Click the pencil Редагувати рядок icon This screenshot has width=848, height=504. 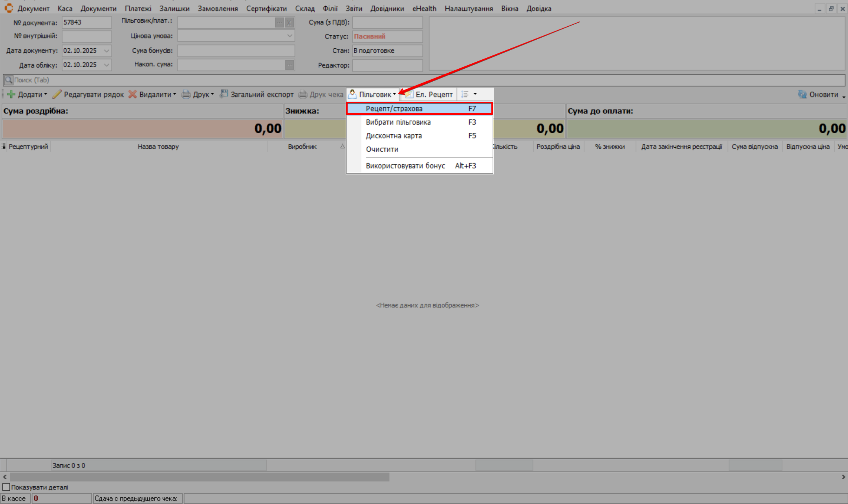[57, 94]
